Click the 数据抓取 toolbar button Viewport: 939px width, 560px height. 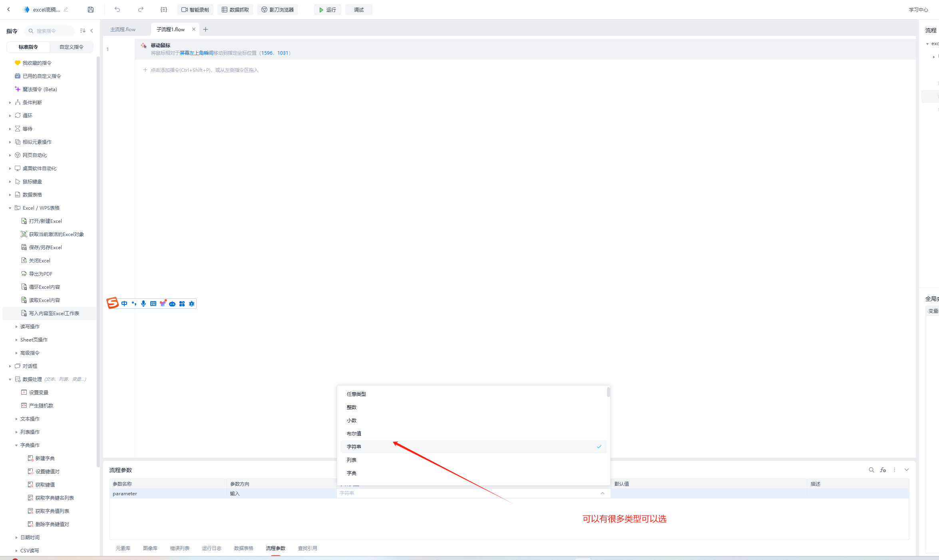[x=235, y=10]
